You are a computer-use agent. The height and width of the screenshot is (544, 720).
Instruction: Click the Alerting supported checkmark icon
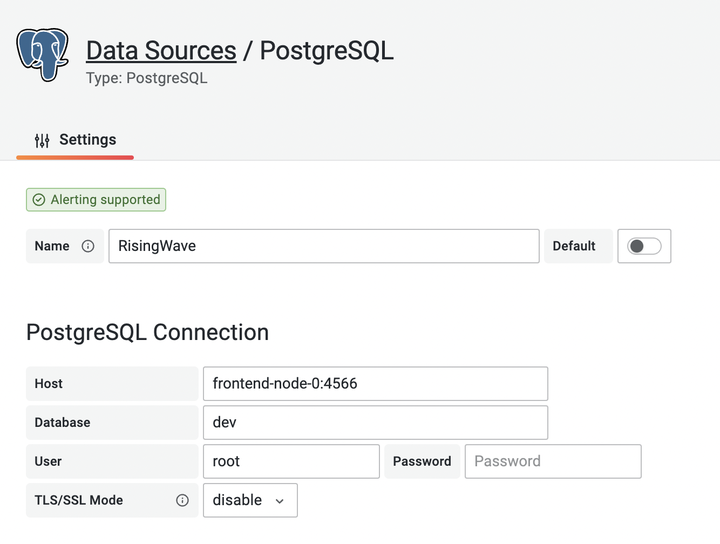tap(39, 200)
